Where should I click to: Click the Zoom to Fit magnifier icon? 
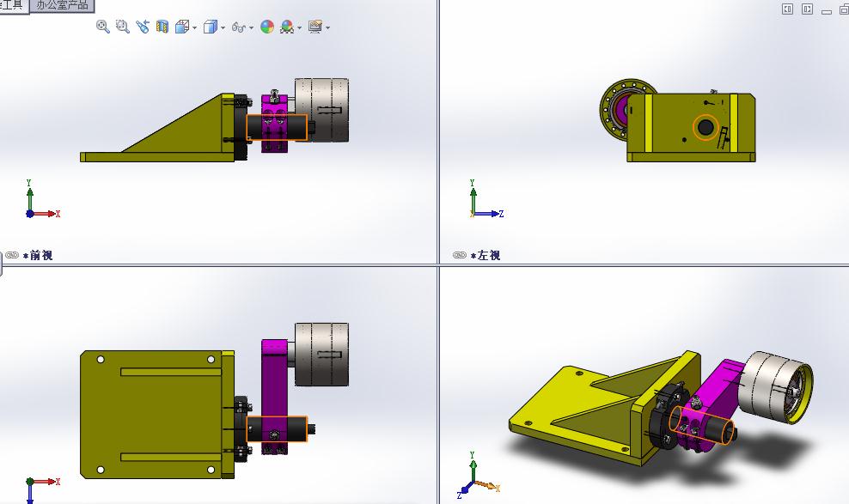point(102,27)
